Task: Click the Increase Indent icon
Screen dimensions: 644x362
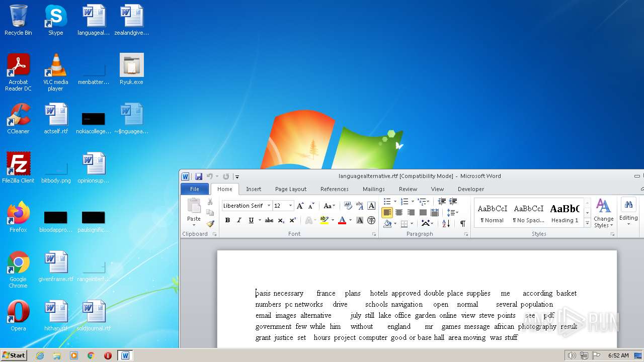Action: click(x=453, y=202)
